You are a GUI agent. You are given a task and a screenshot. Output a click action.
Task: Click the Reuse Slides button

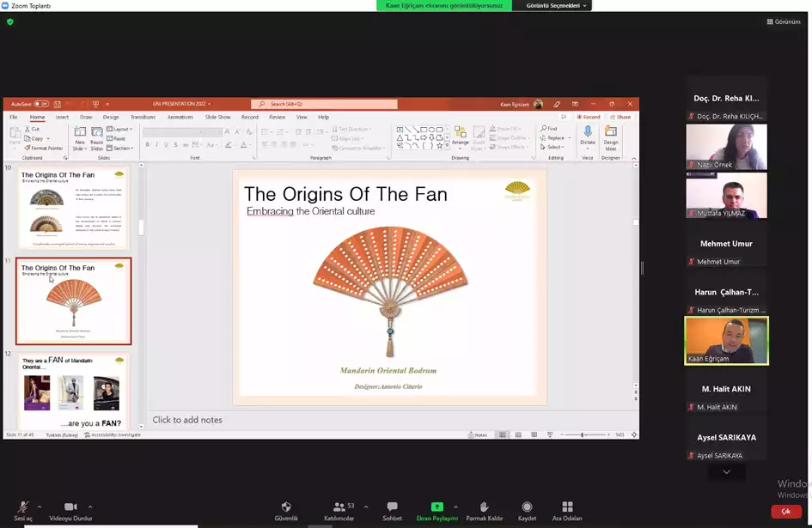click(x=97, y=138)
